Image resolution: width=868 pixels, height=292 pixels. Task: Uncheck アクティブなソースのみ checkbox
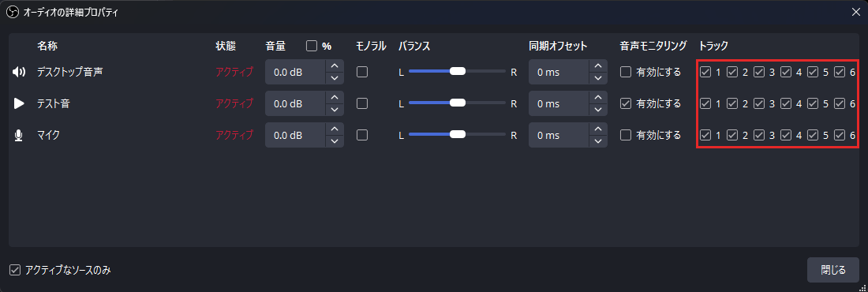point(15,271)
